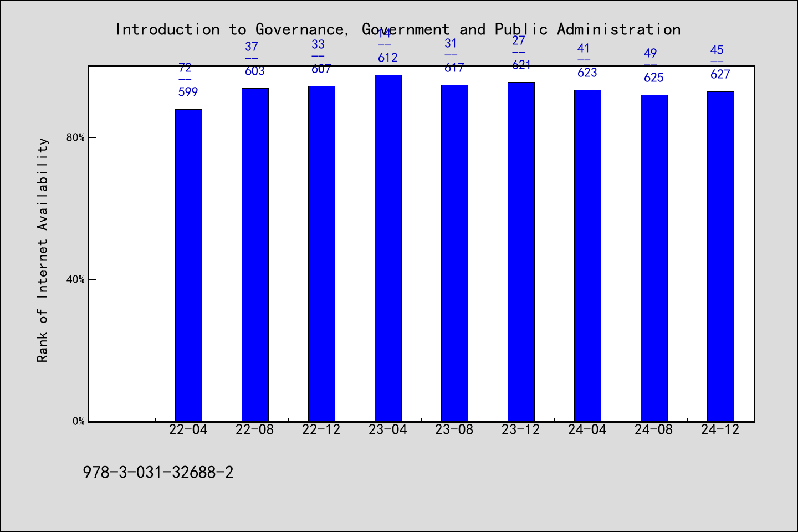Select the blue bar for 23-04
This screenshot has width=798, height=532.
tap(388, 248)
